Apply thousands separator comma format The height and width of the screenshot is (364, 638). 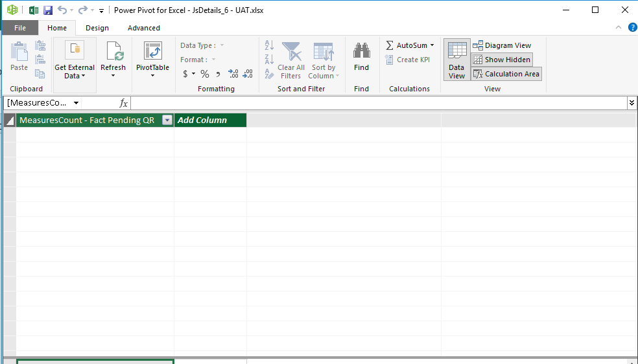(x=218, y=74)
